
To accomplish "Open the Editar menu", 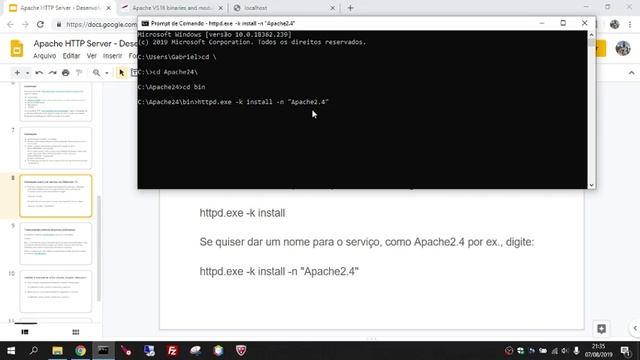I will coord(71,56).
